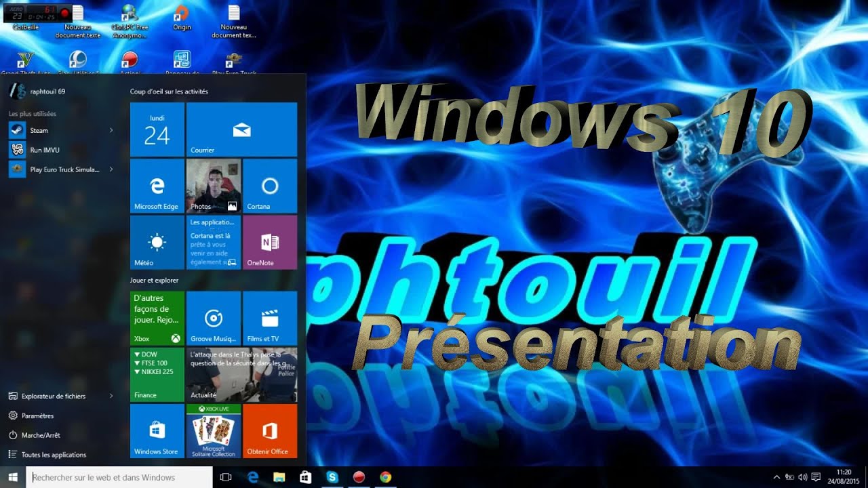Open the Obtenir Office tile
This screenshot has width=868, height=488.
click(x=269, y=431)
